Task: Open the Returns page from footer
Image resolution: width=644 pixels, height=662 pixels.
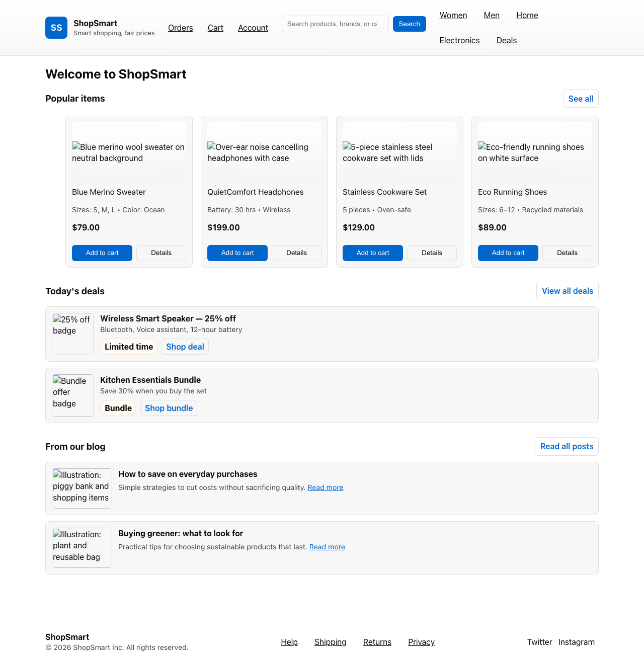Action: click(x=377, y=642)
